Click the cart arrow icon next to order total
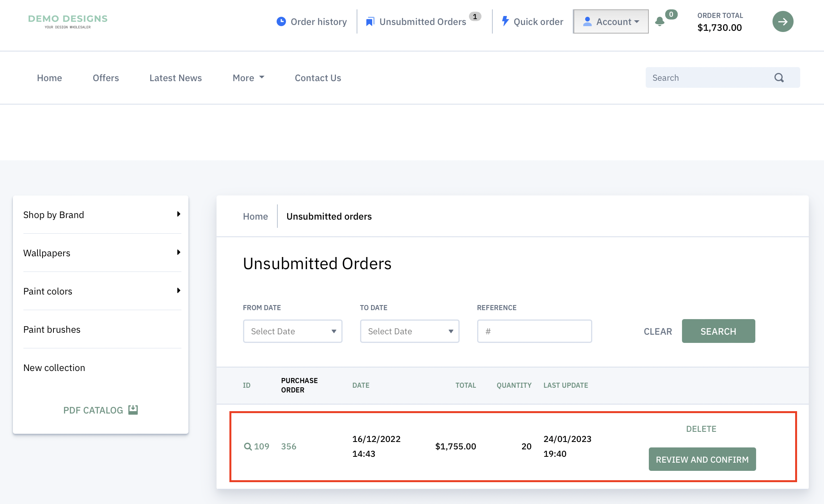The height and width of the screenshot is (504, 824). [x=783, y=21]
